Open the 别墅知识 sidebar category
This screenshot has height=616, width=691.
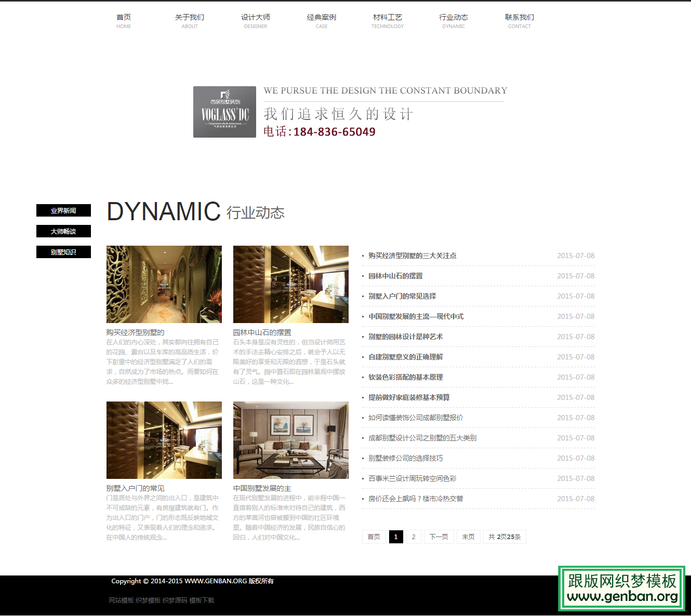[x=63, y=252]
